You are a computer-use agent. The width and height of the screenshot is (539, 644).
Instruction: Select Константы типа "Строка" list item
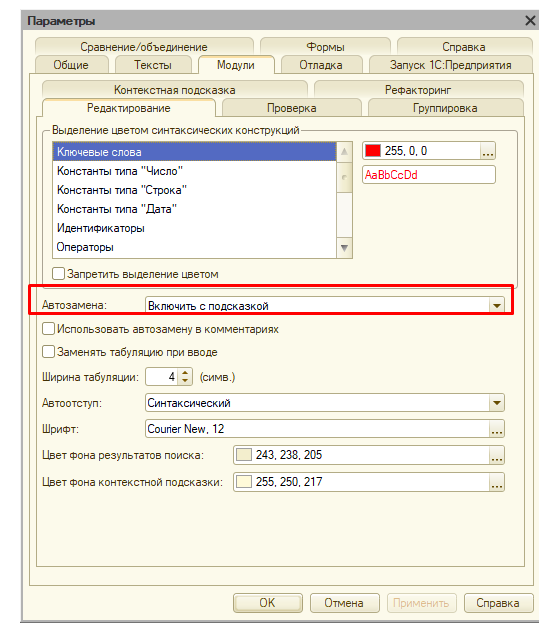point(194,190)
